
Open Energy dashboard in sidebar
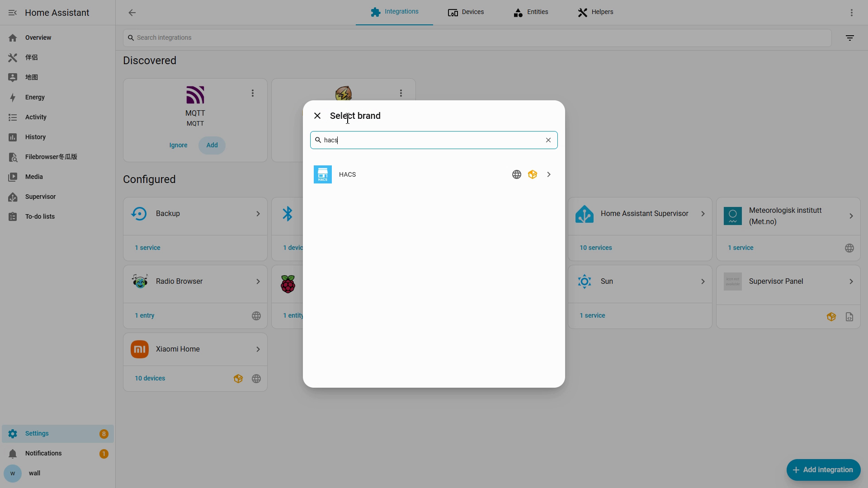coord(58,97)
